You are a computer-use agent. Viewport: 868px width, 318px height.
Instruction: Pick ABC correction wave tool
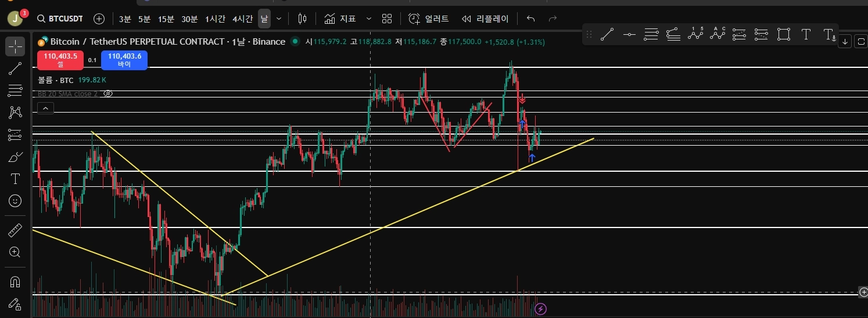tap(718, 34)
